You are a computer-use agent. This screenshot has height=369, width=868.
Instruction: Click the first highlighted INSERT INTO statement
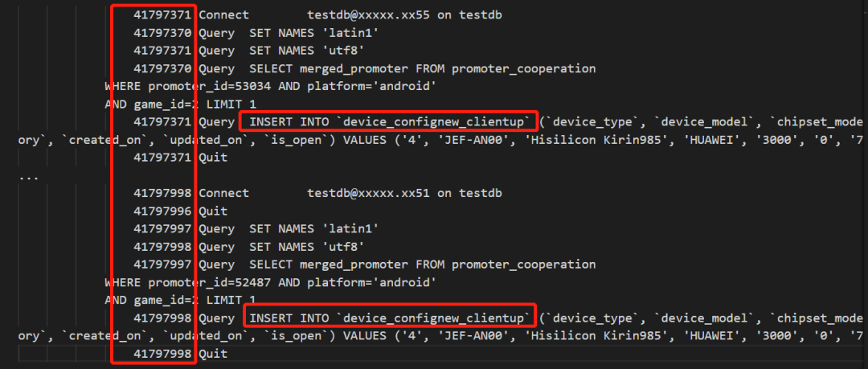[390, 122]
